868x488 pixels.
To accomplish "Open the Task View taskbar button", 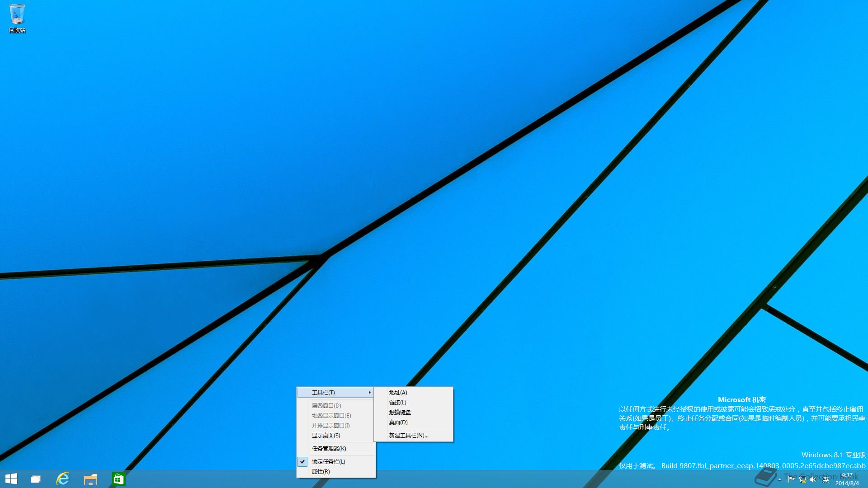I will (36, 479).
